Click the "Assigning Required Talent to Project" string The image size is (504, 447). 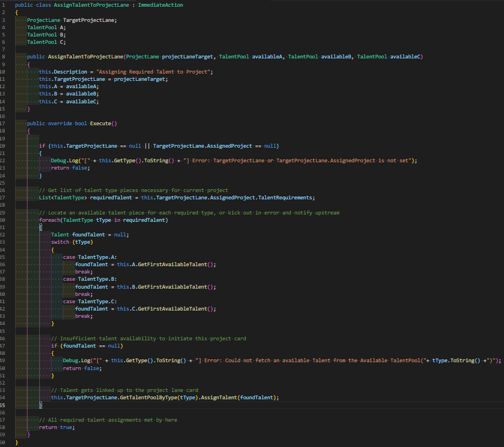point(153,72)
